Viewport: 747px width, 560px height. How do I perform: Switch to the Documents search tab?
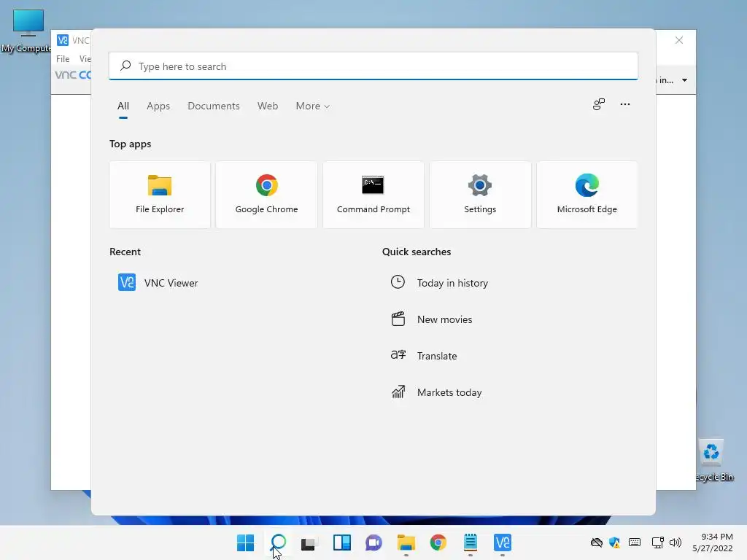214,106
